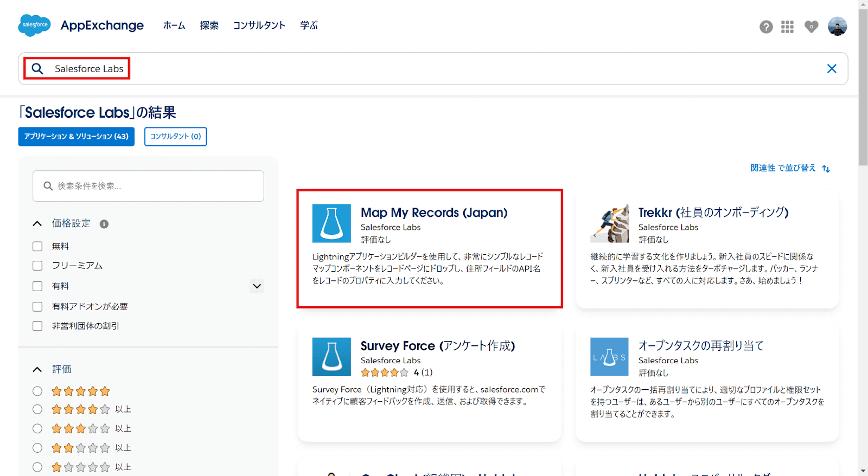Click the info icon beside 価格設定
This screenshot has height=476, width=868.
(x=104, y=224)
